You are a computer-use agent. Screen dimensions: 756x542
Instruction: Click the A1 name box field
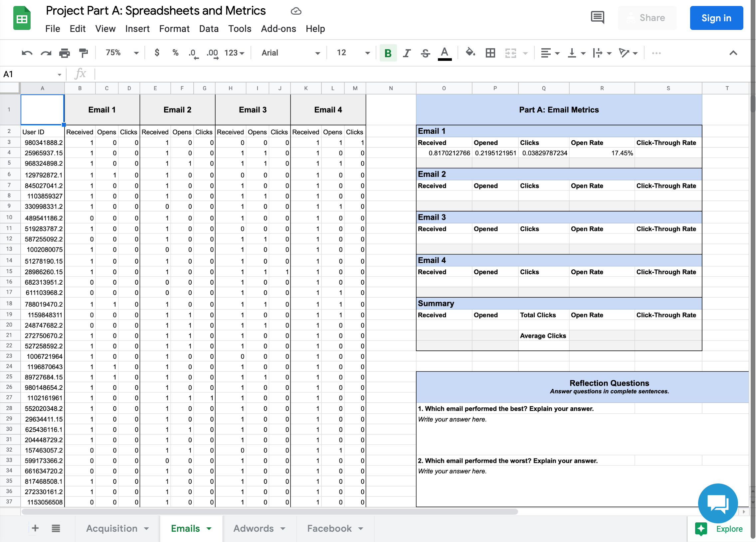[x=32, y=74]
